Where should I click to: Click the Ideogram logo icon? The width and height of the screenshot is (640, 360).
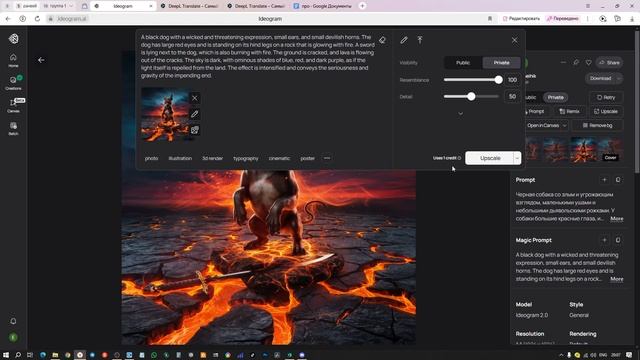(x=13, y=39)
